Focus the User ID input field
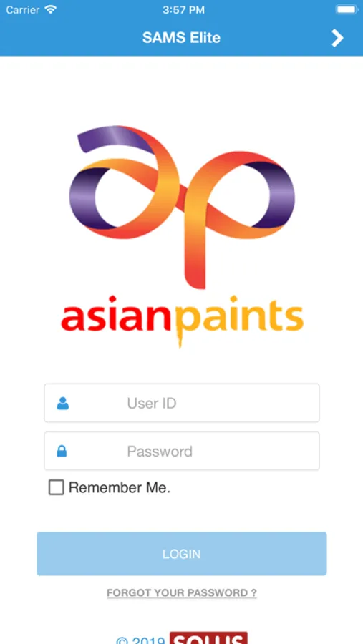This screenshot has width=363, height=644. pos(182,403)
